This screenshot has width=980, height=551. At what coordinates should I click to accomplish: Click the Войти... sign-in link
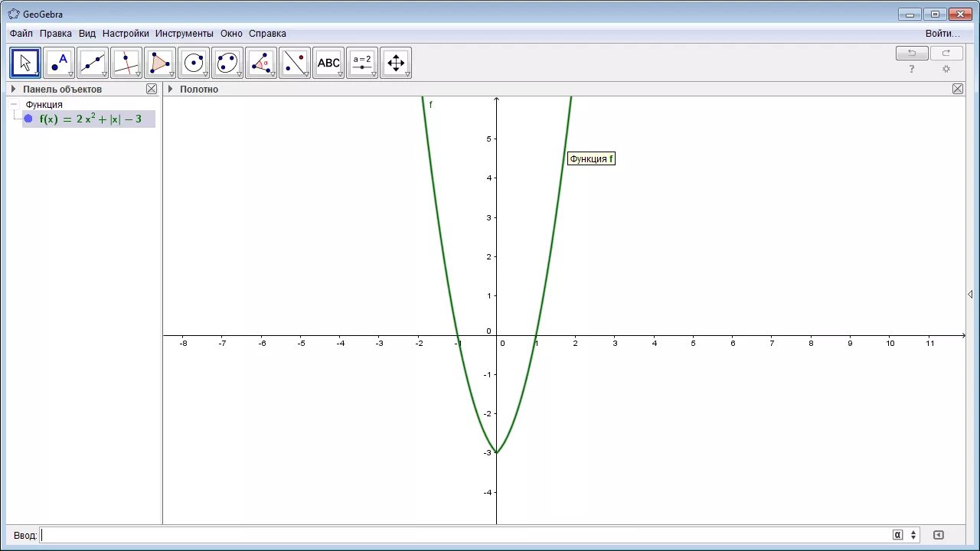pos(942,34)
